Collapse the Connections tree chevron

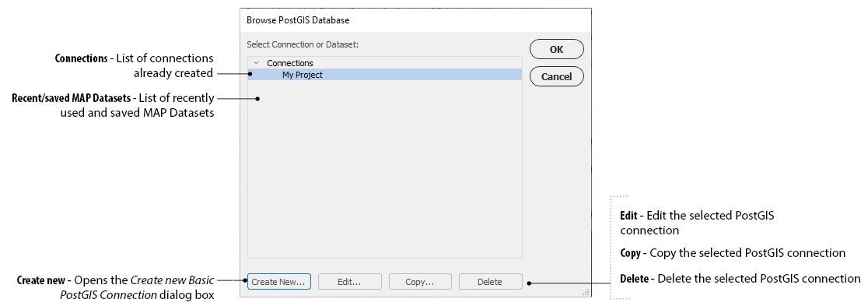click(257, 63)
